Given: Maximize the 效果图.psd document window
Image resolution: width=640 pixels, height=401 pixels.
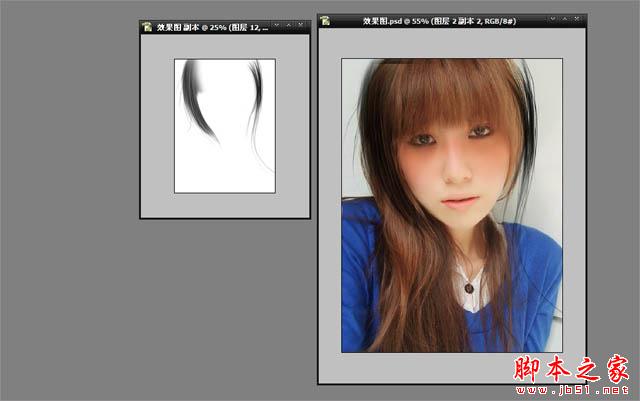Looking at the screenshot, I should (565, 19).
